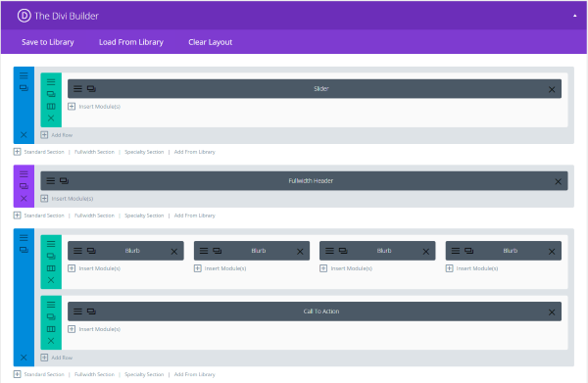Insert Module(s) below Fullwidth Header

tap(67, 199)
